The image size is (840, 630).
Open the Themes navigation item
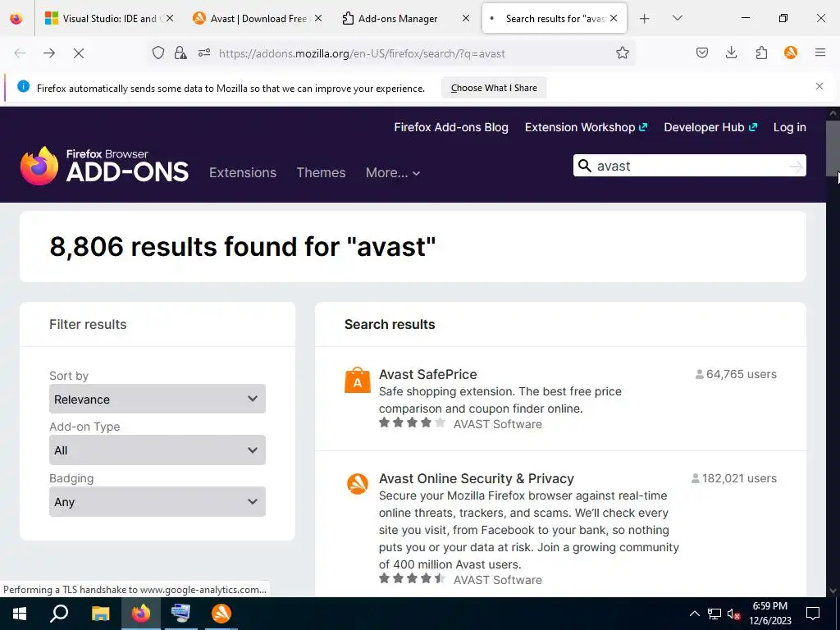[321, 172]
